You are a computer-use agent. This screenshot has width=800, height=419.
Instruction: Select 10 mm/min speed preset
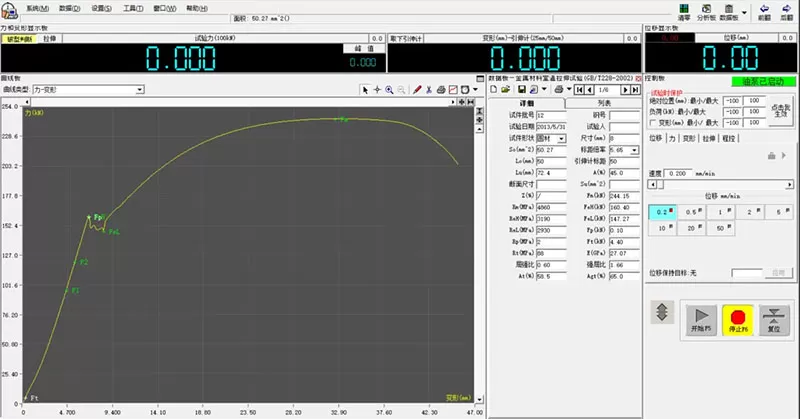(662, 228)
